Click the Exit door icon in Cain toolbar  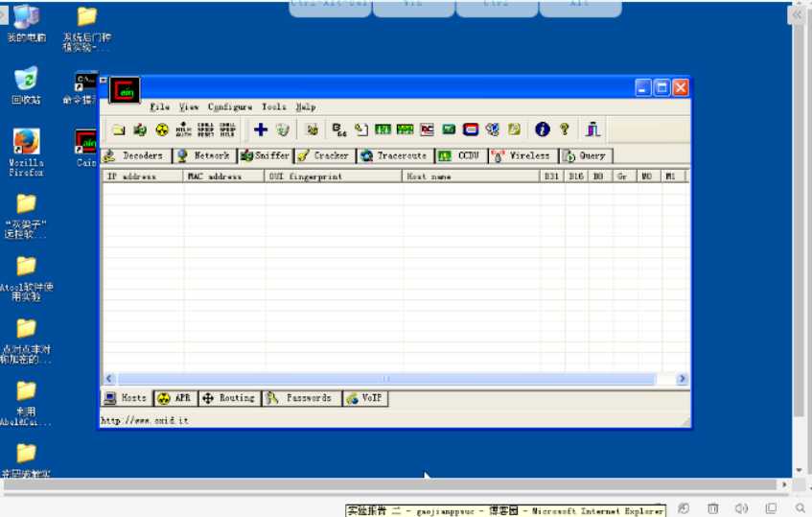pos(593,129)
